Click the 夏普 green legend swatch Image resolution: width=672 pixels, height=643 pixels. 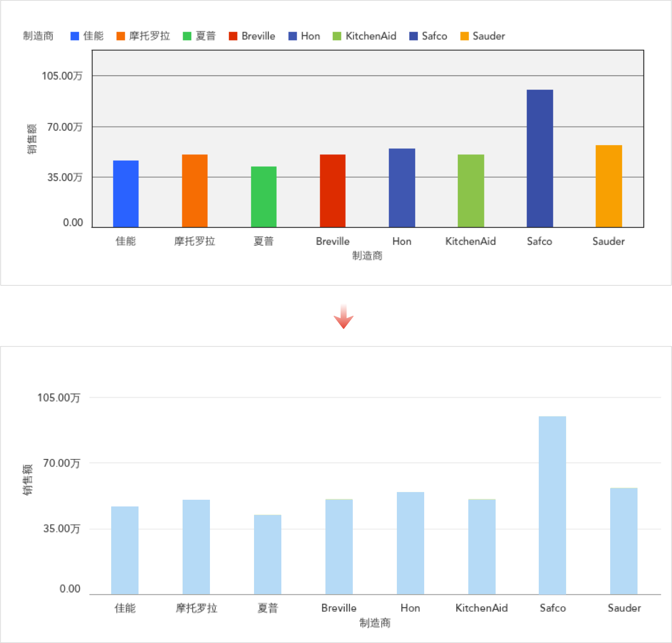tap(187, 36)
